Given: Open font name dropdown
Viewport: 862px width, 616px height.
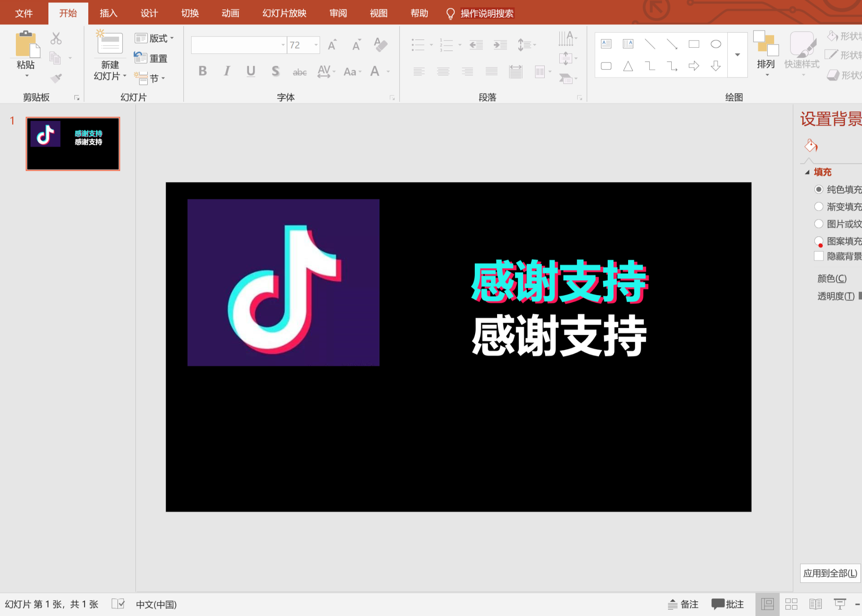Looking at the screenshot, I should 283,45.
